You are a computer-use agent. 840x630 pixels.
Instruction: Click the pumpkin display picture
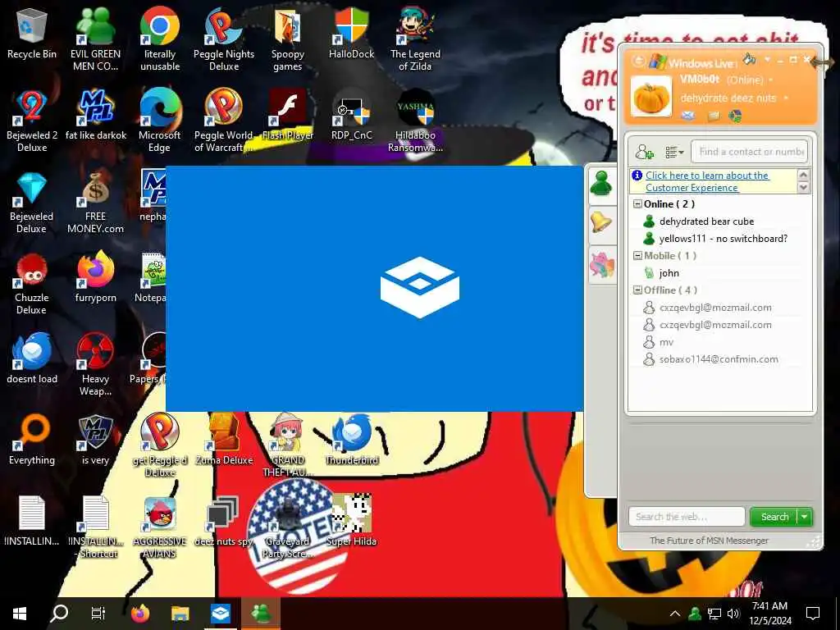[x=651, y=97]
